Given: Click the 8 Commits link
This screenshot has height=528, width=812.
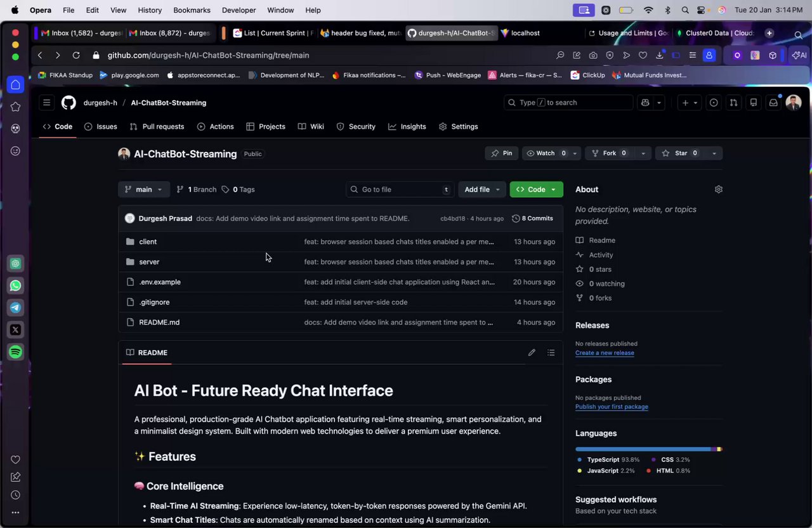Looking at the screenshot, I should [x=532, y=219].
